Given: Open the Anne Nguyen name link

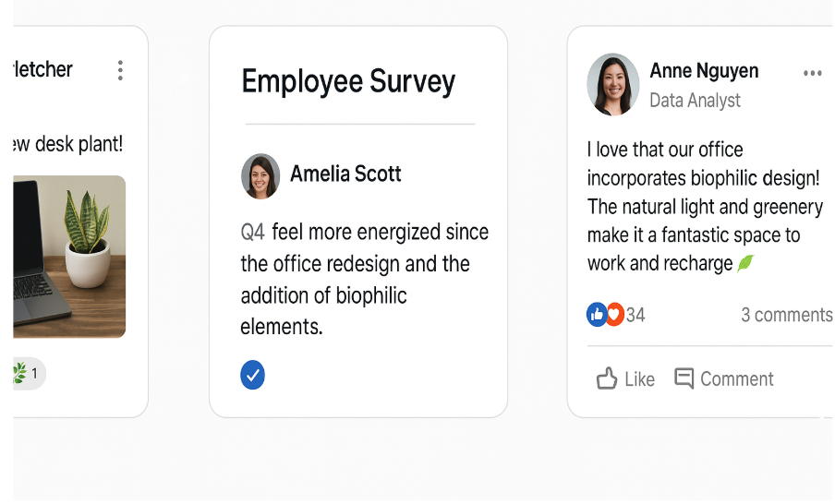Looking at the screenshot, I should [x=704, y=71].
